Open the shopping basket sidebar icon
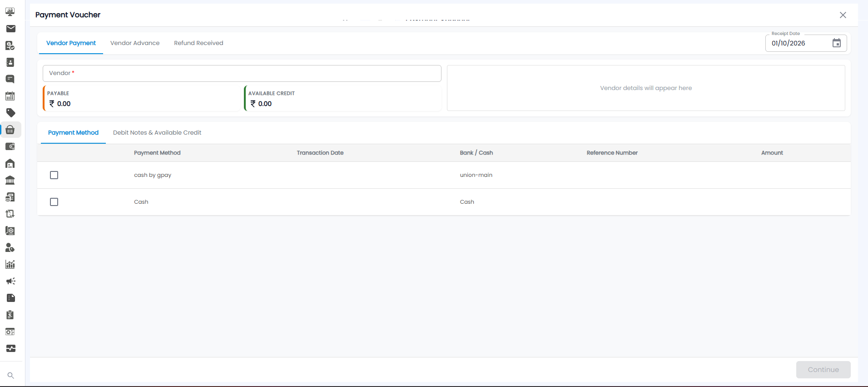The height and width of the screenshot is (387, 868). click(x=10, y=130)
